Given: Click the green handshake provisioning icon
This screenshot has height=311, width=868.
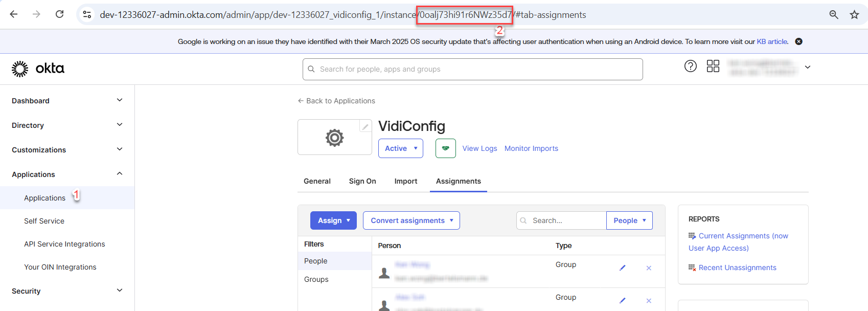Looking at the screenshot, I should 445,148.
